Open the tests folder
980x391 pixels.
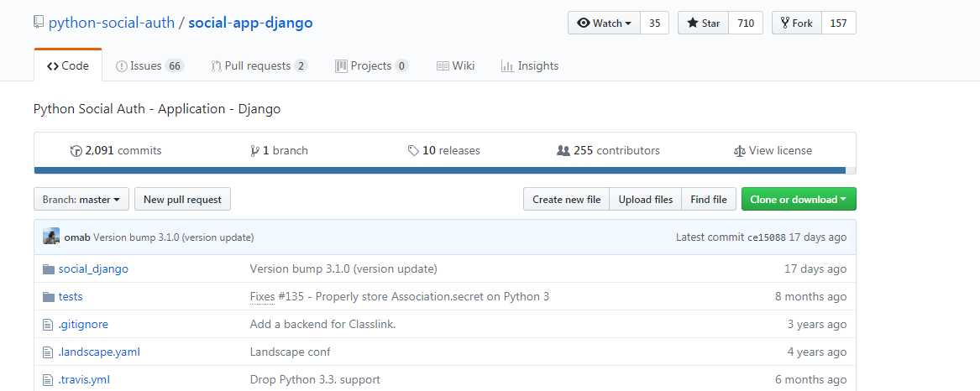tap(71, 297)
